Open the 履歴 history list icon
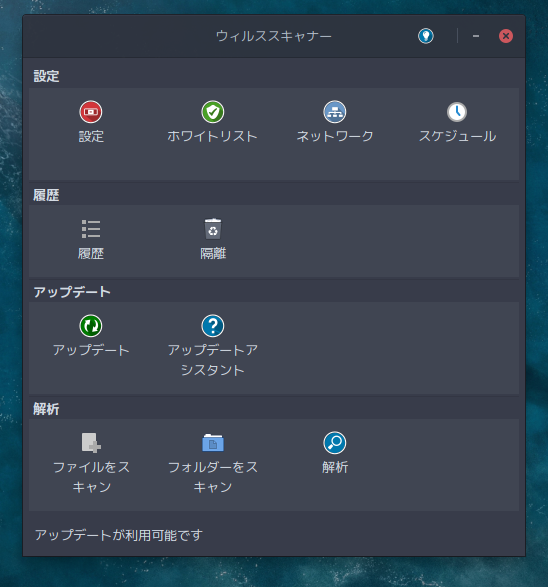This screenshot has height=587, width=548. point(91,229)
